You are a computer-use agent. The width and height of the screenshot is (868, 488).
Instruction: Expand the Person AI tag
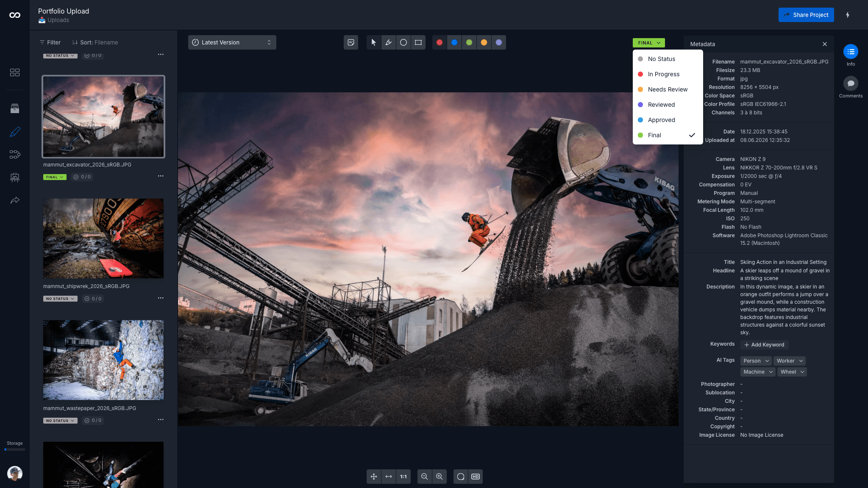pos(756,361)
